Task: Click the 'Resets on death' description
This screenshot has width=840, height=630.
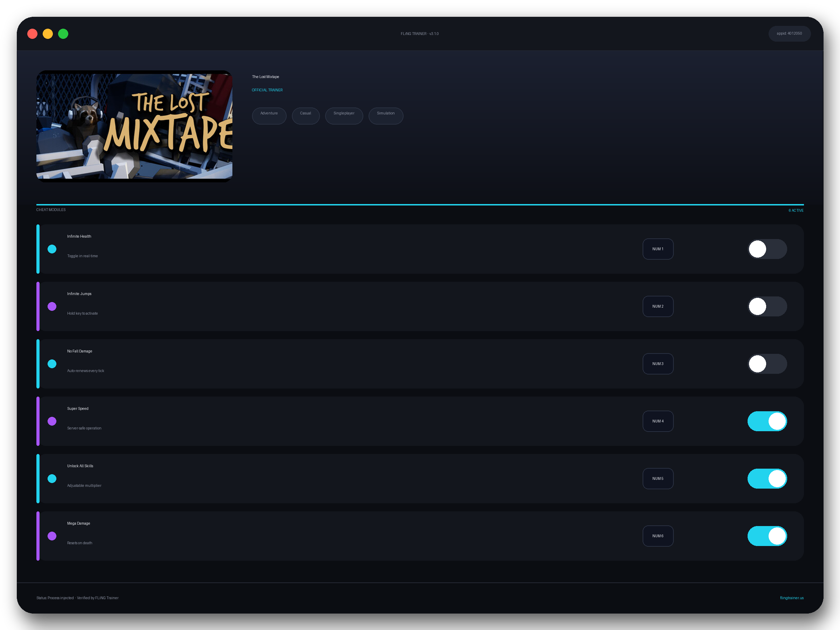Action: pyautogui.click(x=80, y=543)
